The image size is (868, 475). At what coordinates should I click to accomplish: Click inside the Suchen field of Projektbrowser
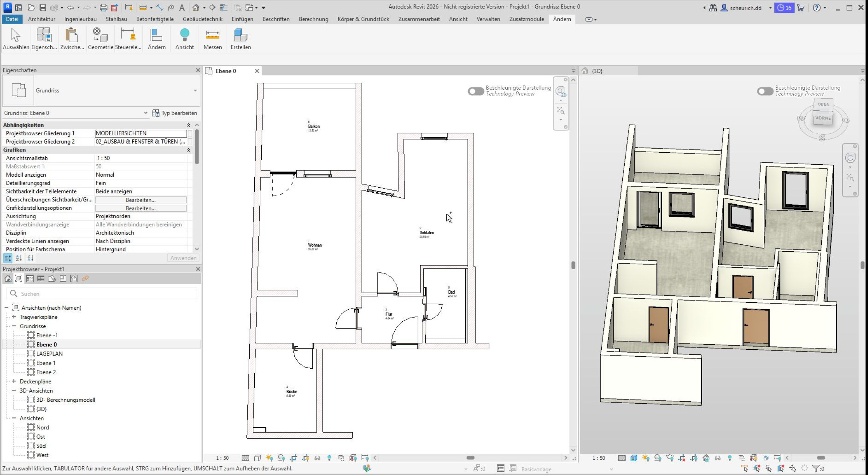click(x=102, y=294)
